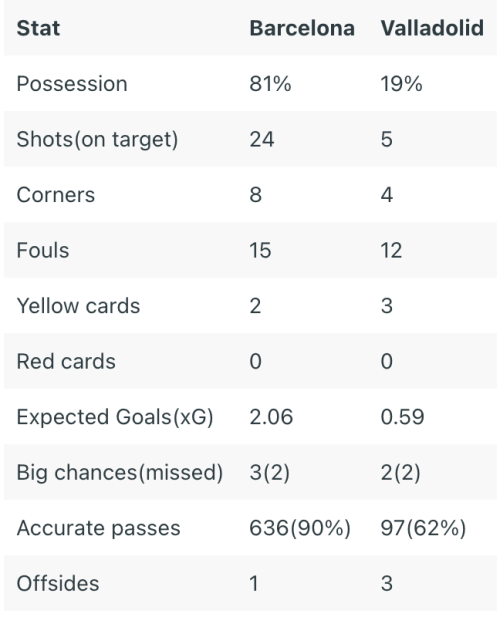Click the Stat column header
This screenshot has width=500, height=617.
[x=38, y=28]
